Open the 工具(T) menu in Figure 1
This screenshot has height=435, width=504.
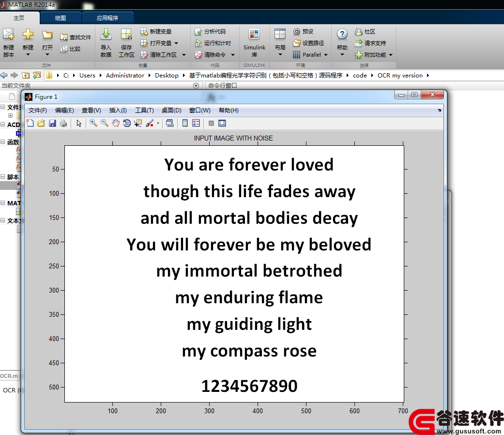(x=144, y=110)
